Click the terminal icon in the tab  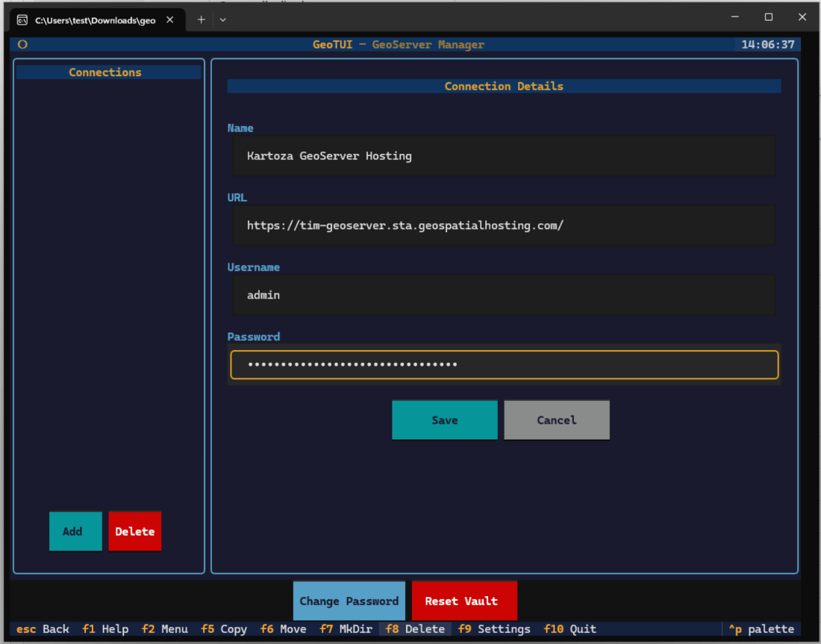pos(22,20)
